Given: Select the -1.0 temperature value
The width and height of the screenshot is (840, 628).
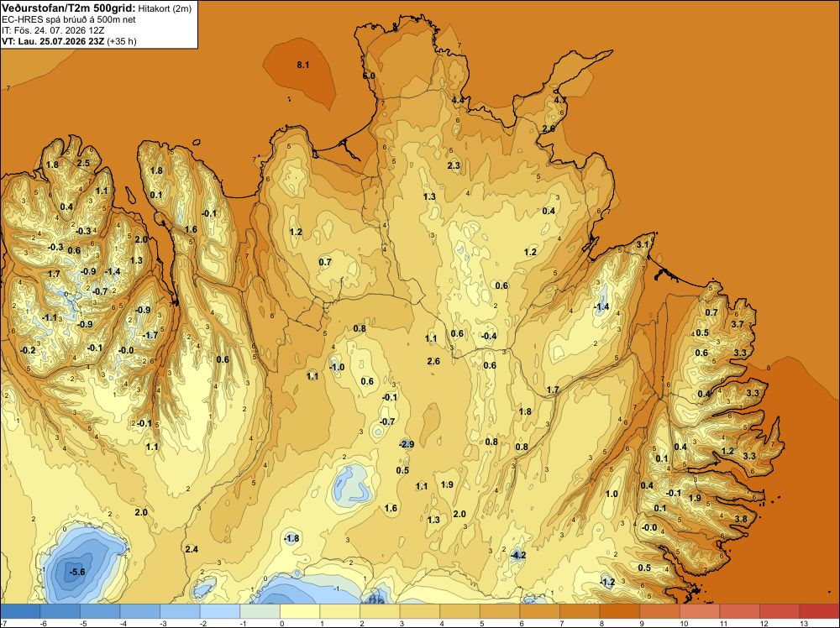Looking at the screenshot, I should tap(337, 367).
